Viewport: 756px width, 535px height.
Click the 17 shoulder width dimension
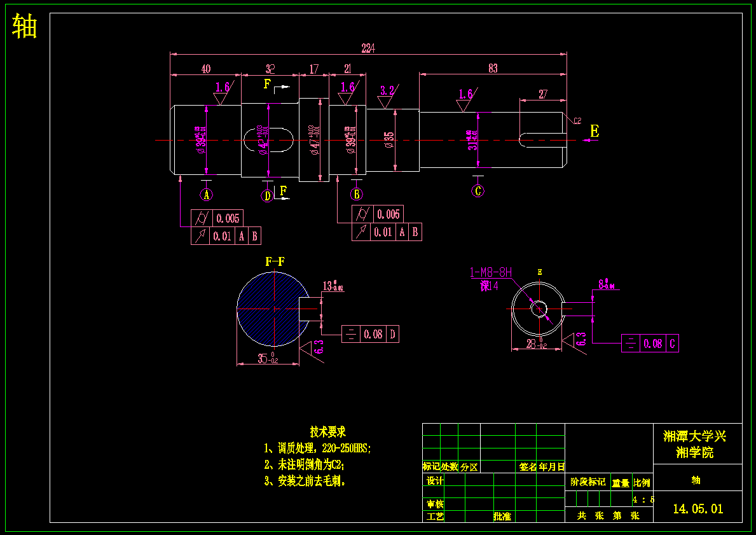pyautogui.click(x=314, y=69)
